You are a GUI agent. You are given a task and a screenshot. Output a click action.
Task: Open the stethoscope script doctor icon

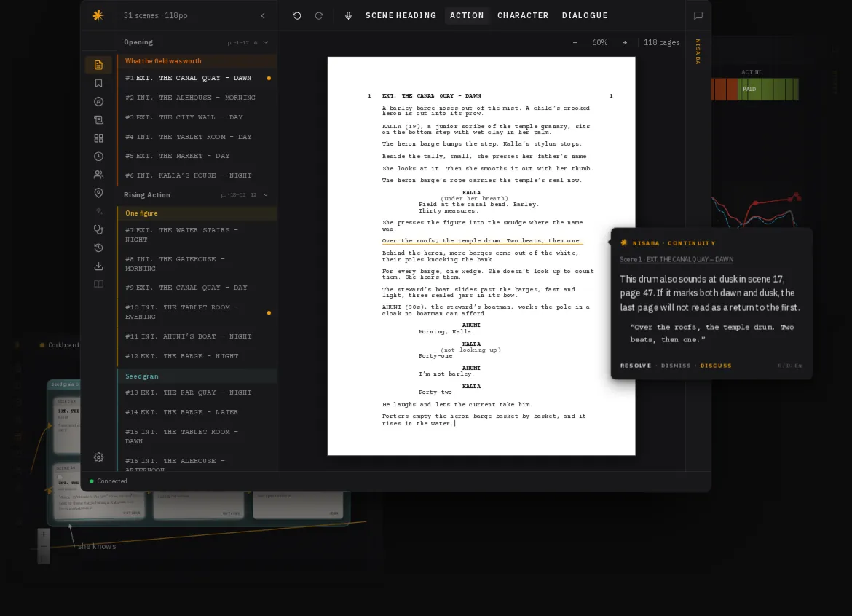coord(98,229)
